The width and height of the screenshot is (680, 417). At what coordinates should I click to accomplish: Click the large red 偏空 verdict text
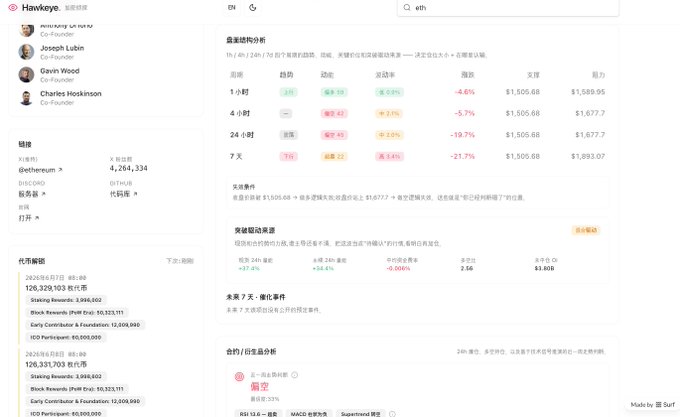coord(259,387)
